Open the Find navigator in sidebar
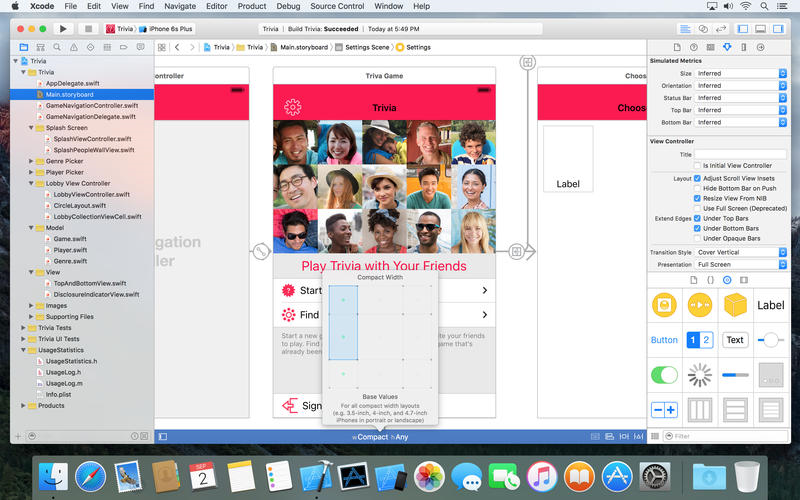The height and width of the screenshot is (500, 800). (57, 47)
